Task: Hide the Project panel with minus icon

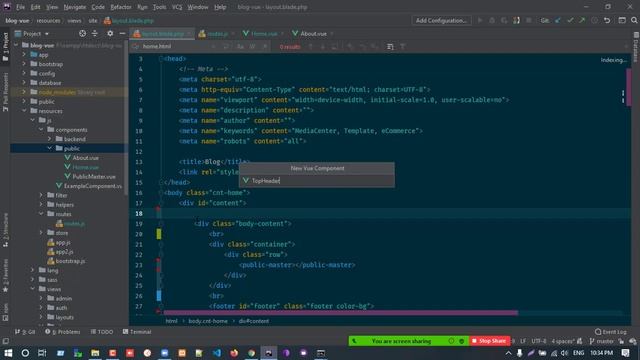Action: (122, 34)
